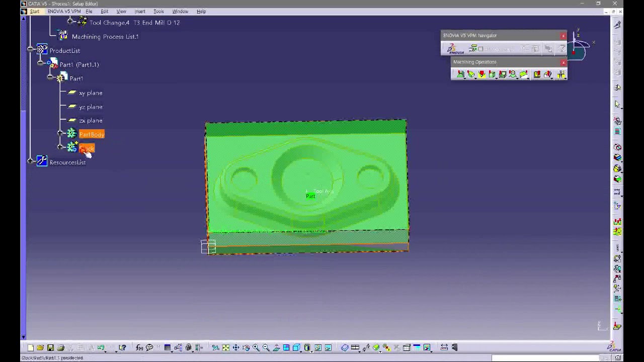The width and height of the screenshot is (644, 362).
Task: Select the xy plane tree item
Action: pyautogui.click(x=91, y=93)
